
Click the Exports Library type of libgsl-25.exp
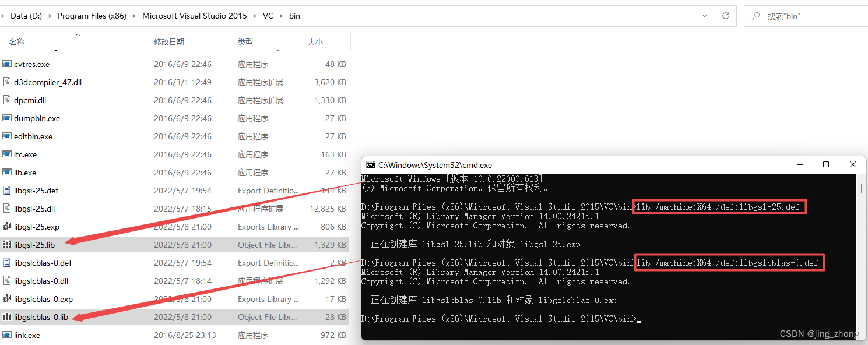point(268,227)
